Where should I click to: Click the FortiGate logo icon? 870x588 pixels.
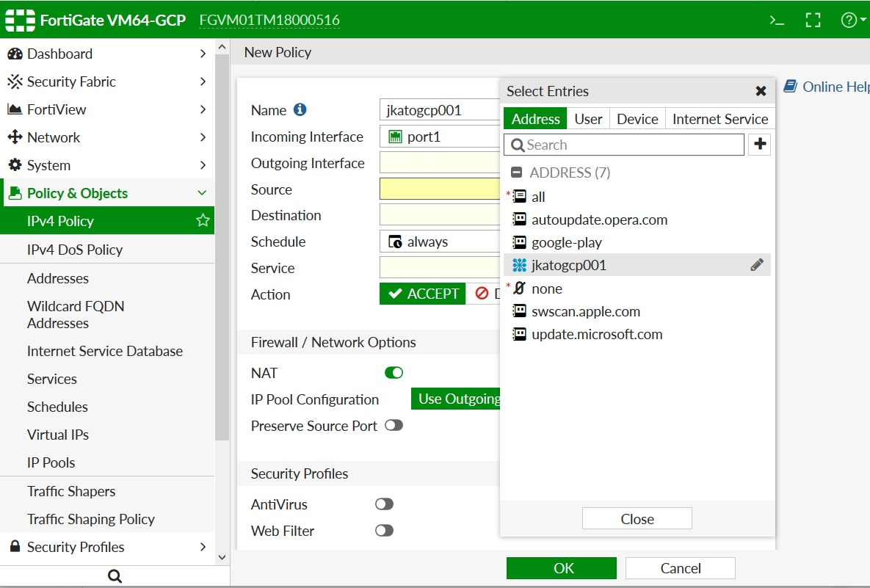click(x=20, y=21)
